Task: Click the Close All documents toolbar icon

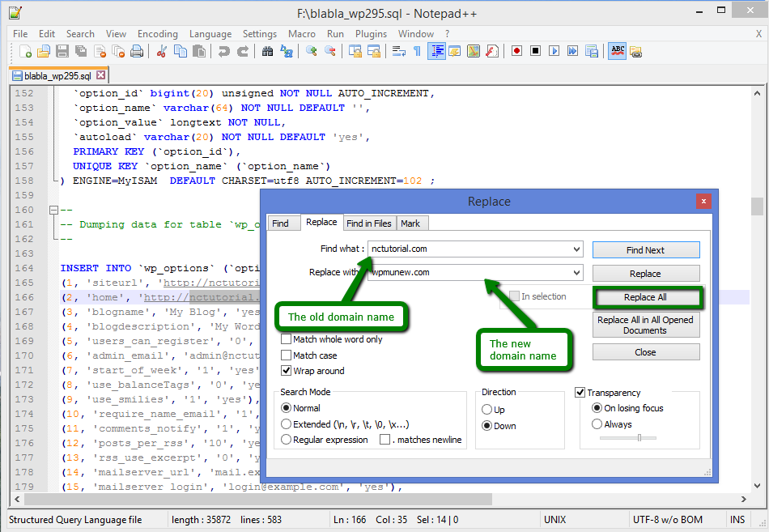Action: tap(118, 51)
